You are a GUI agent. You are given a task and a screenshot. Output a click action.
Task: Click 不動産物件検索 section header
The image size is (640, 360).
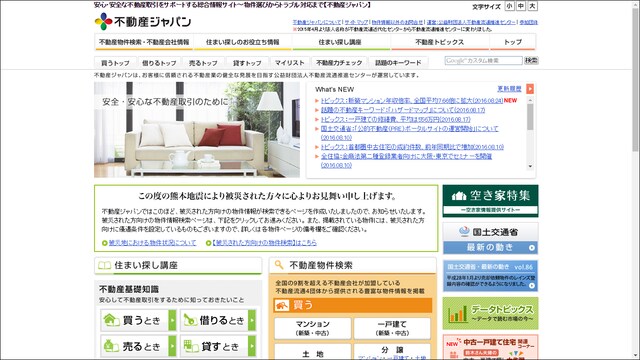pos(353,265)
